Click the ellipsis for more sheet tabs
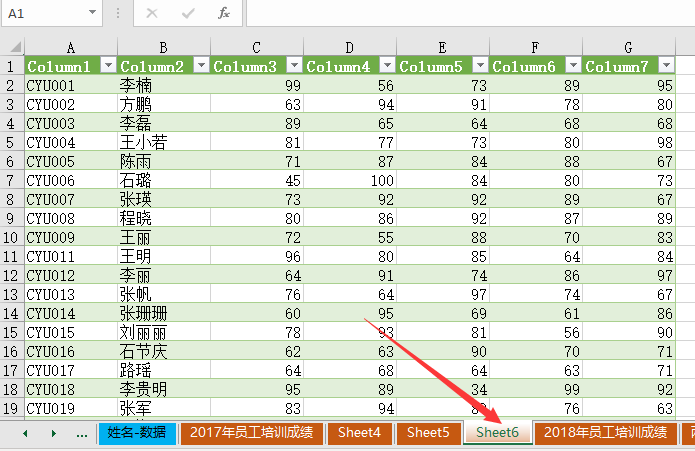This screenshot has height=451, width=695. [82, 434]
